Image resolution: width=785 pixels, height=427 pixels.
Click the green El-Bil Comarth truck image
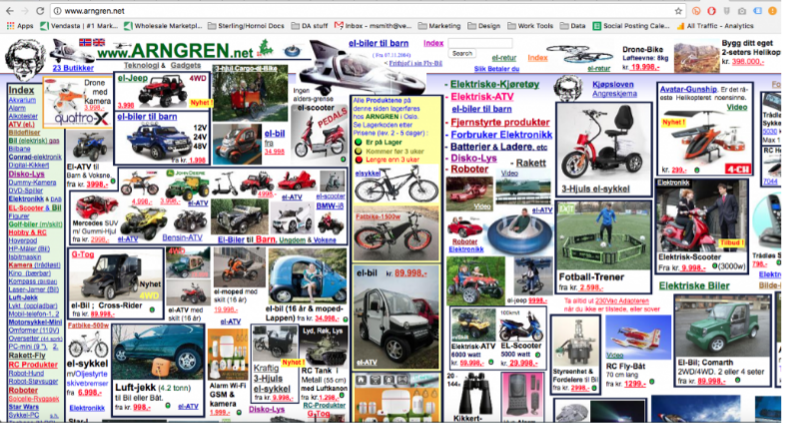point(722,327)
